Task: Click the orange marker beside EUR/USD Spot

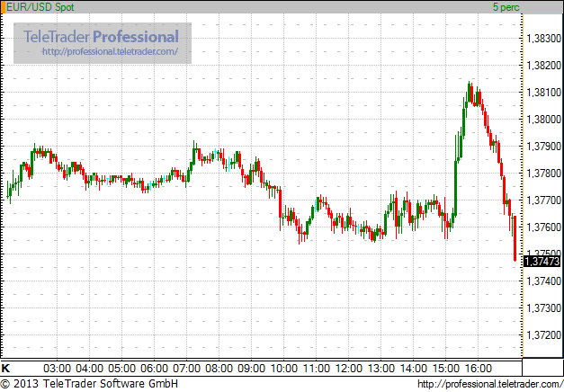Action: [x=4, y=7]
